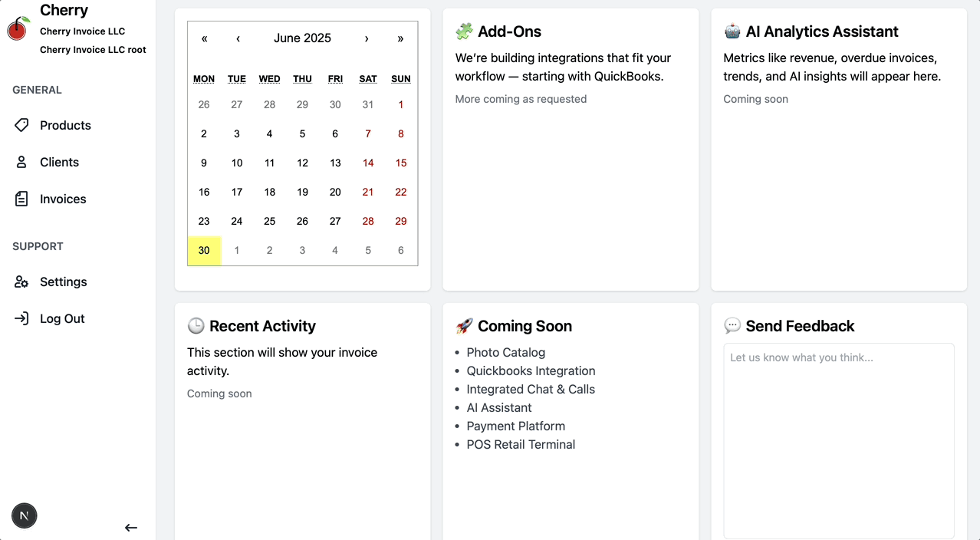The image size is (980, 540).
Task: Select June 6 in the calendar
Action: [x=335, y=133]
